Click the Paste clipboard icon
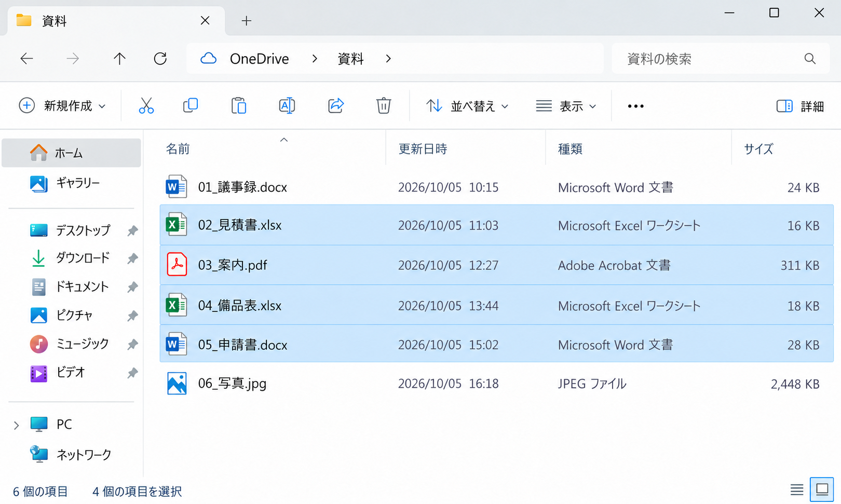This screenshot has height=504, width=841. [x=239, y=105]
